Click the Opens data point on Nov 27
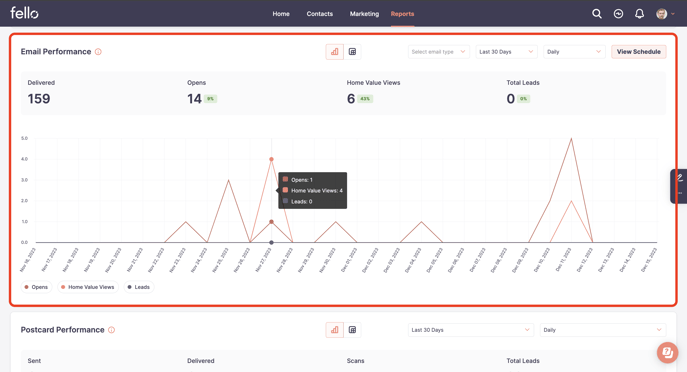The width and height of the screenshot is (687, 372). coord(271,222)
